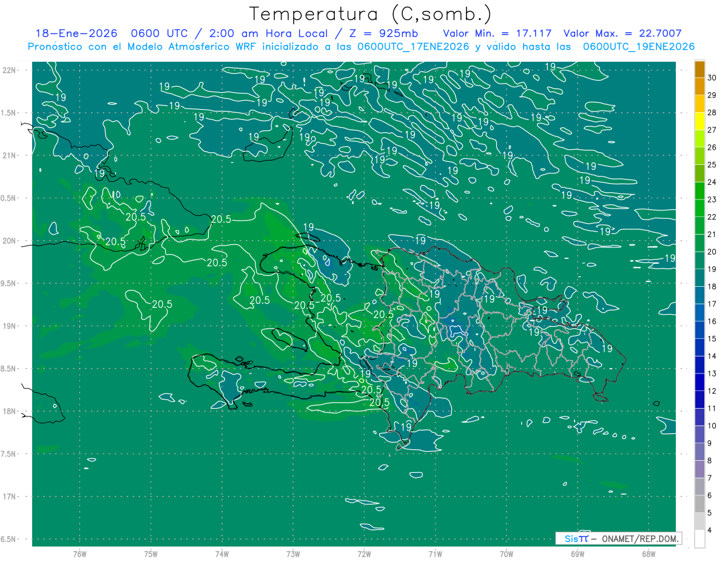Click "Valor Min. = 17.117"
This screenshot has width=728, height=562.
coord(497,33)
